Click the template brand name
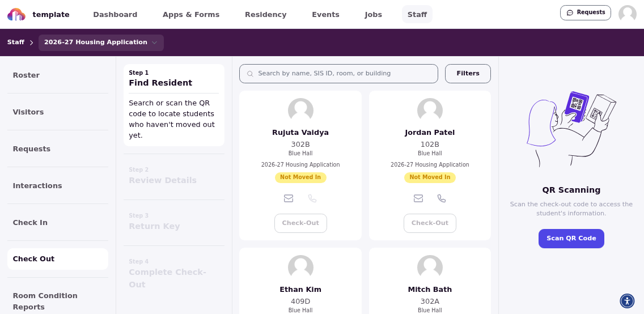Image resolution: width=644 pixels, height=314 pixels. [x=51, y=15]
